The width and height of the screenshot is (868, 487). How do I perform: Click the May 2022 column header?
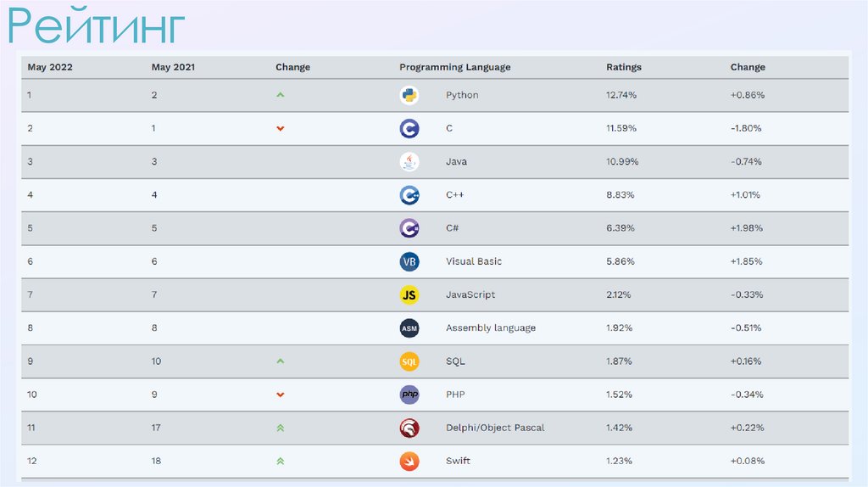click(x=50, y=67)
